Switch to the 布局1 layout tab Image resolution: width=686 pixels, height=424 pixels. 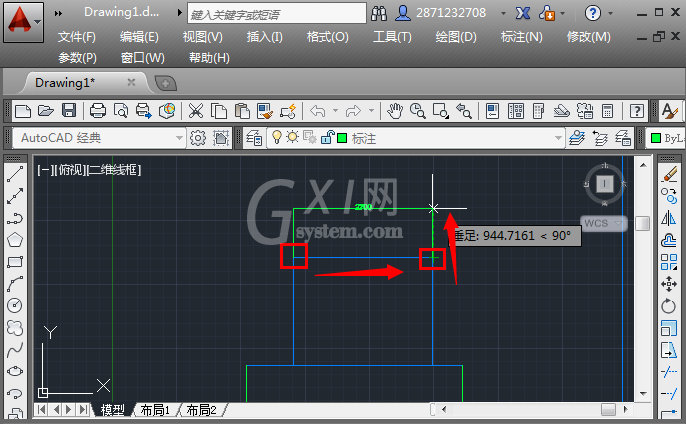click(155, 410)
